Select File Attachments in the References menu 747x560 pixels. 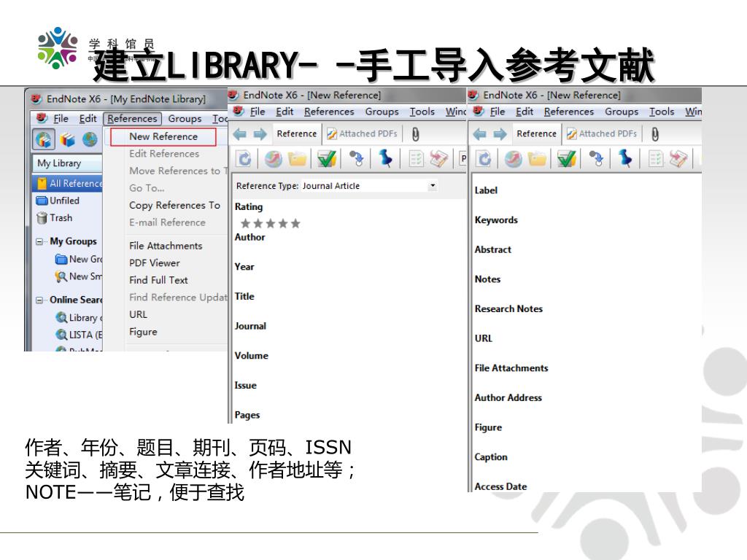coord(166,246)
